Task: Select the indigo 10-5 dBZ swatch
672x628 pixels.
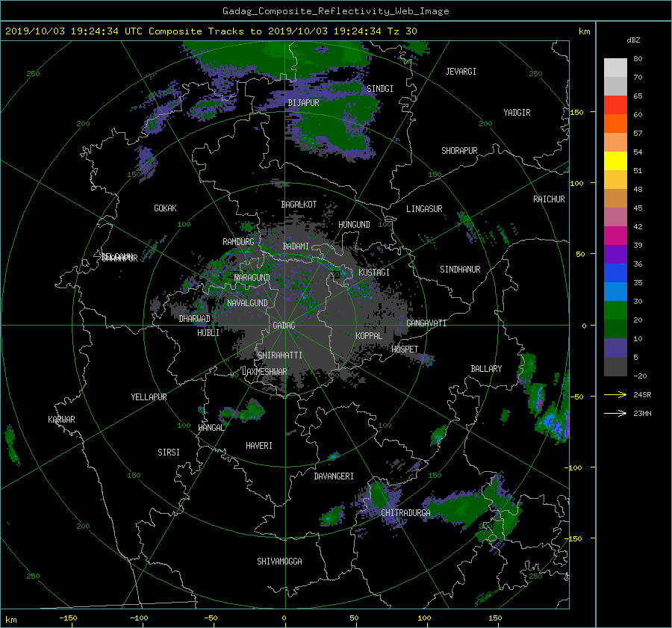Action: (615, 348)
